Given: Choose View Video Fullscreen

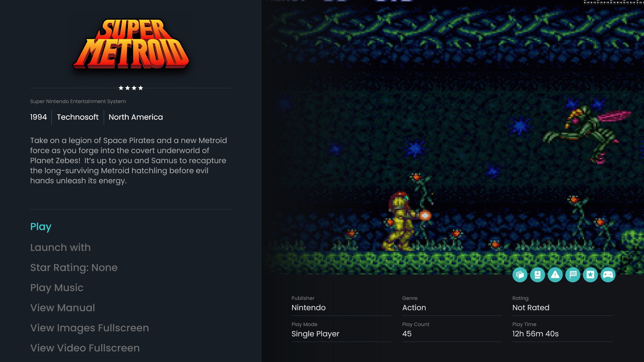Looking at the screenshot, I should pyautogui.click(x=85, y=348).
